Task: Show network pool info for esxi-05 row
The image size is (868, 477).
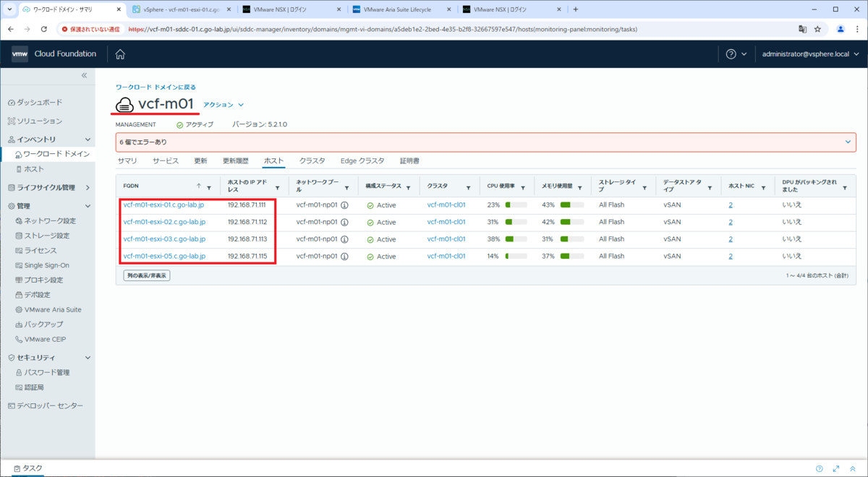Action: 344,257
